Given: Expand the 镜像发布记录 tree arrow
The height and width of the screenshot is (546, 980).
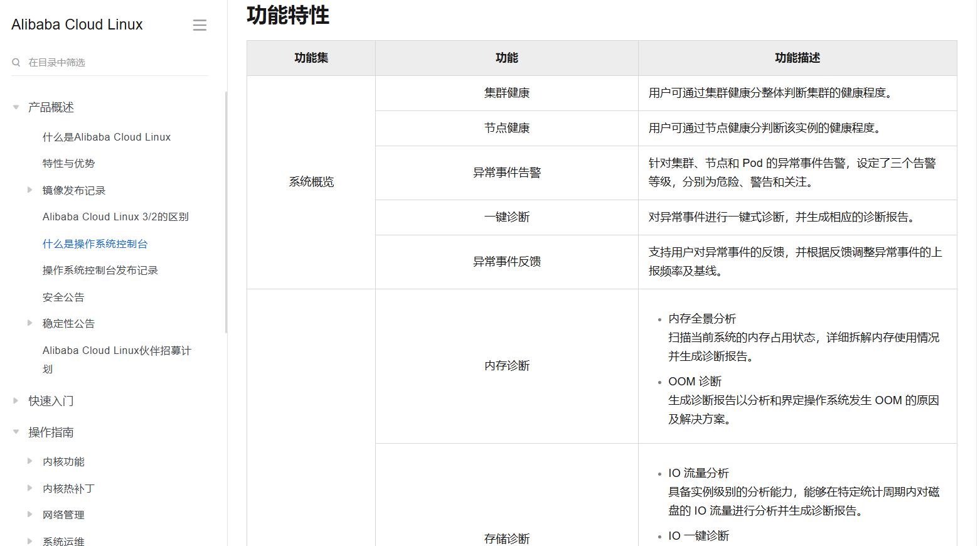Looking at the screenshot, I should [29, 190].
